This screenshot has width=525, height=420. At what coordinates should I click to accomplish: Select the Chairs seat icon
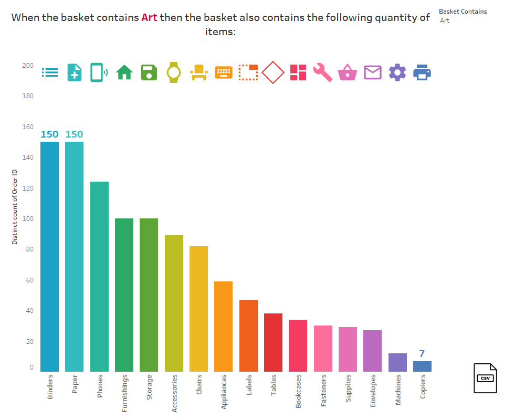point(198,72)
